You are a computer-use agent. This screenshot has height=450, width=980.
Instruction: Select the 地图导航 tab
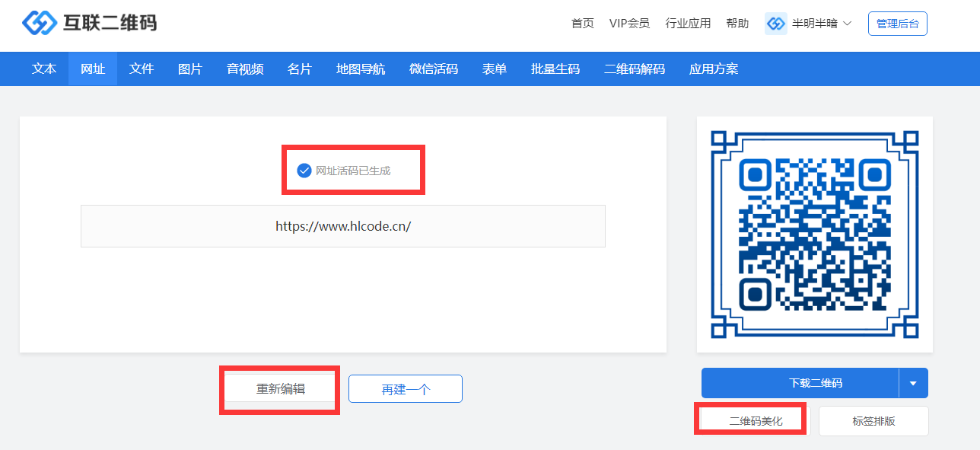click(x=361, y=69)
